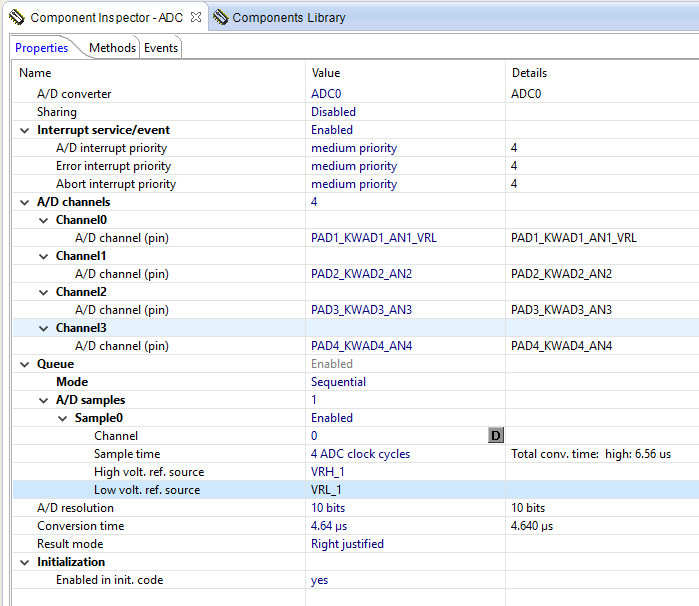The image size is (699, 606).
Task: Collapse Initialization group
Action: 25,562
